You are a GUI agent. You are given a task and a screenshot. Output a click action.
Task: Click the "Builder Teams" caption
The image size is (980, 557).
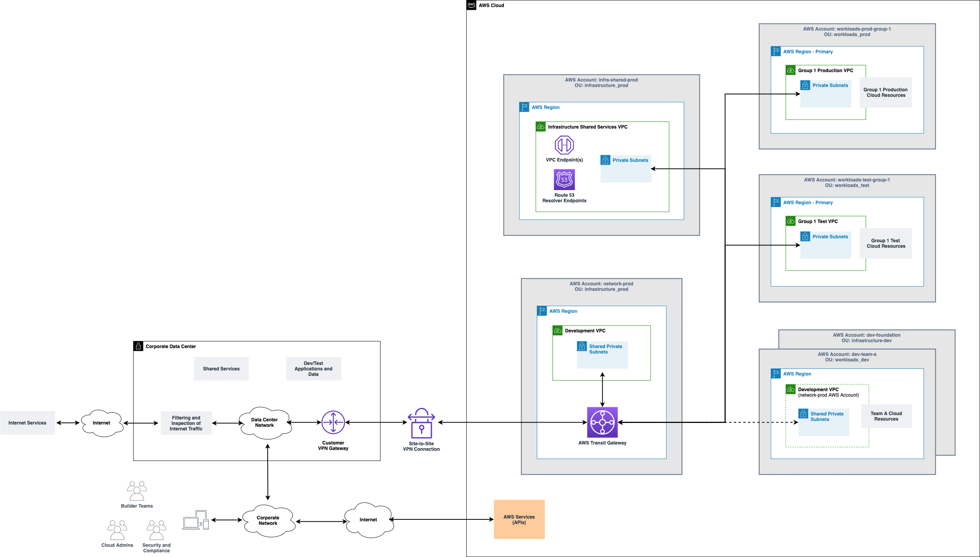(137, 506)
